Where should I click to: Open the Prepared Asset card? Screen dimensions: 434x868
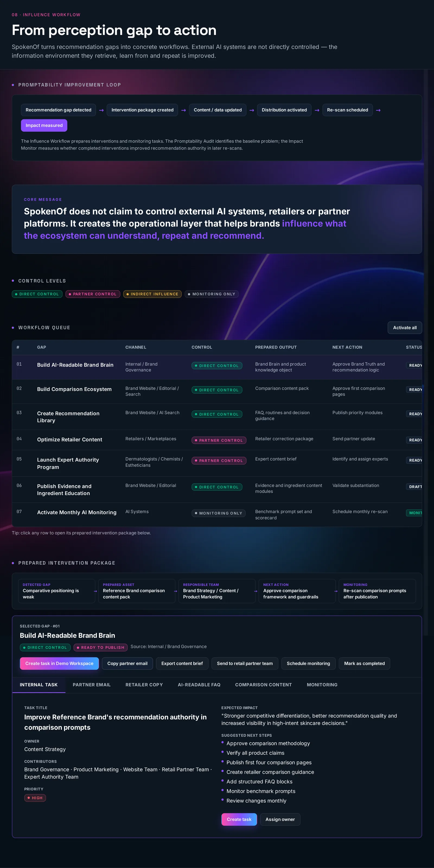point(136,591)
